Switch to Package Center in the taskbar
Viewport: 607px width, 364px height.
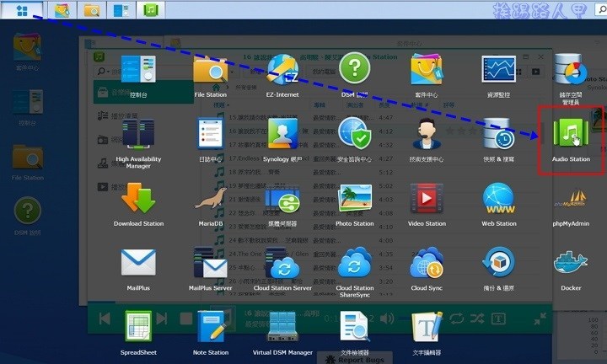click(62, 10)
